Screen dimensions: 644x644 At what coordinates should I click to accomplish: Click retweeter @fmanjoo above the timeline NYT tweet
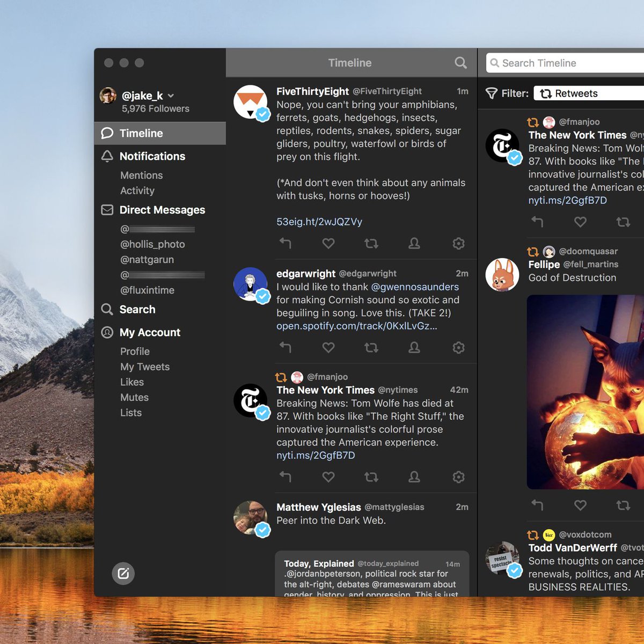click(327, 377)
